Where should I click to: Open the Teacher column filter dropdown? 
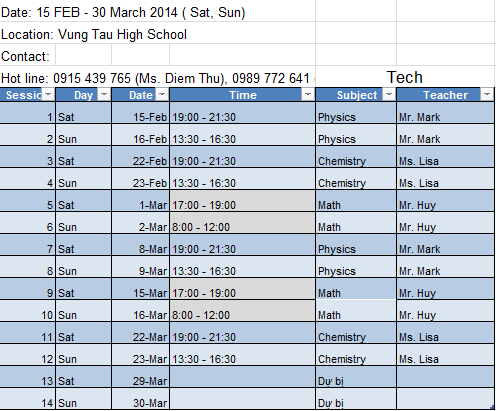click(x=487, y=95)
